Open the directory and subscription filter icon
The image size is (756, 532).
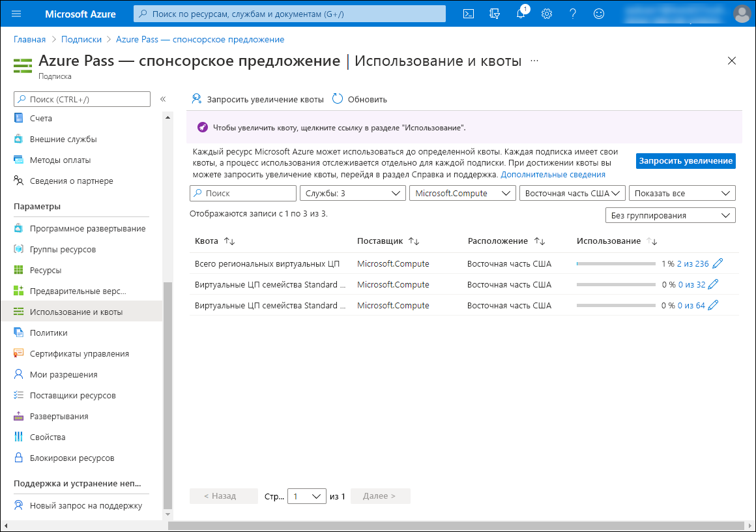click(495, 14)
